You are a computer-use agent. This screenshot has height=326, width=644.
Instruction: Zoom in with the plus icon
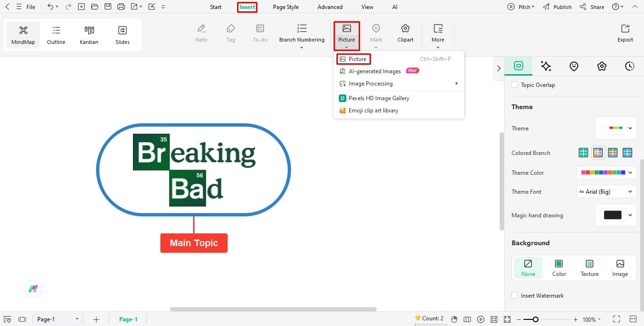[x=575, y=319]
